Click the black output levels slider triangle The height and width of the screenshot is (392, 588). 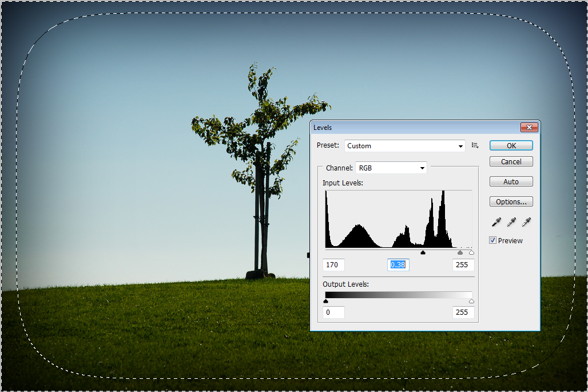(x=326, y=301)
